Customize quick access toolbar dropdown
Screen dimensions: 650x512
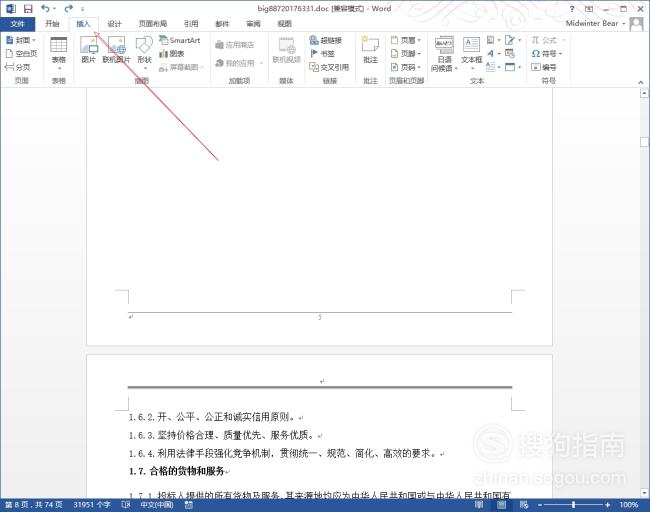click(82, 9)
